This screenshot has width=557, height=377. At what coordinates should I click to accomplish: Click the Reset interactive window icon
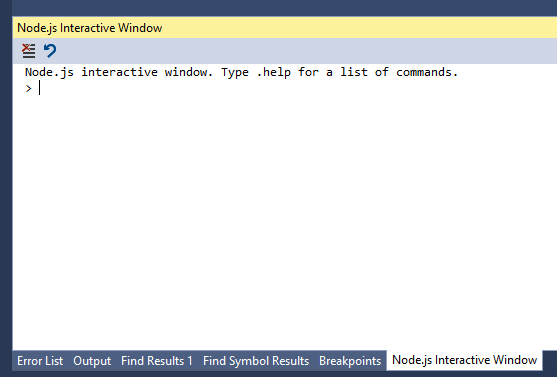50,51
